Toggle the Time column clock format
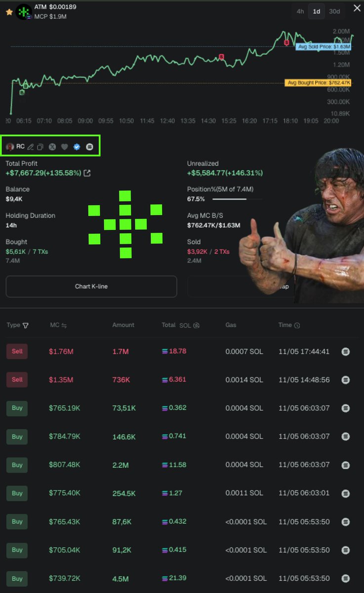Image resolution: width=364 pixels, height=593 pixels. click(297, 325)
